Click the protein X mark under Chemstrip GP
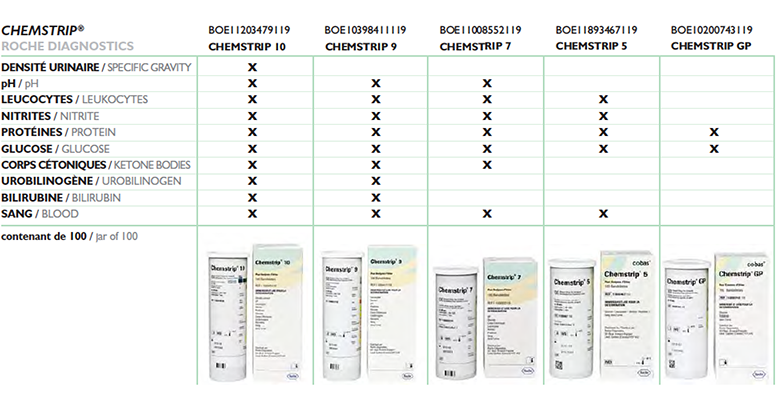 pos(714,132)
